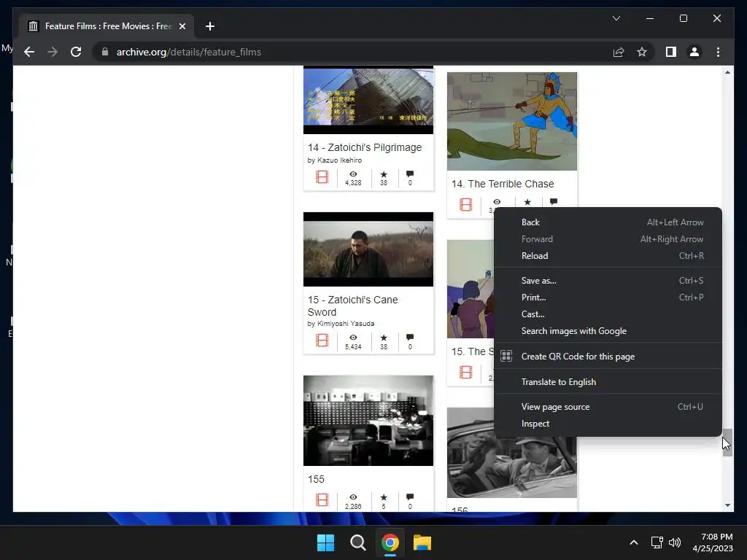This screenshot has width=747, height=560.
Task: Click film icon under The Terrible Chase
Action: coord(466,205)
